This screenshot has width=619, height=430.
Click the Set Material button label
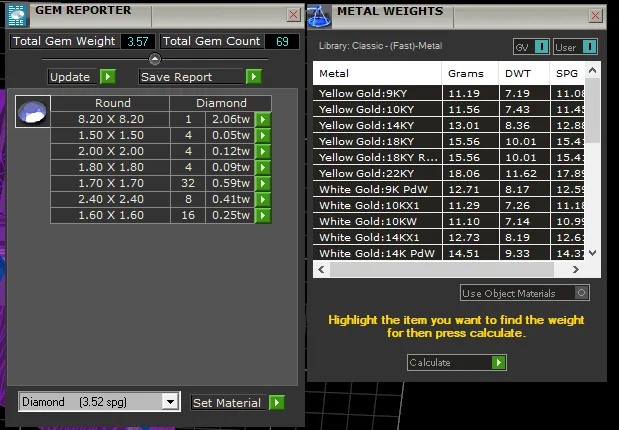pos(227,403)
